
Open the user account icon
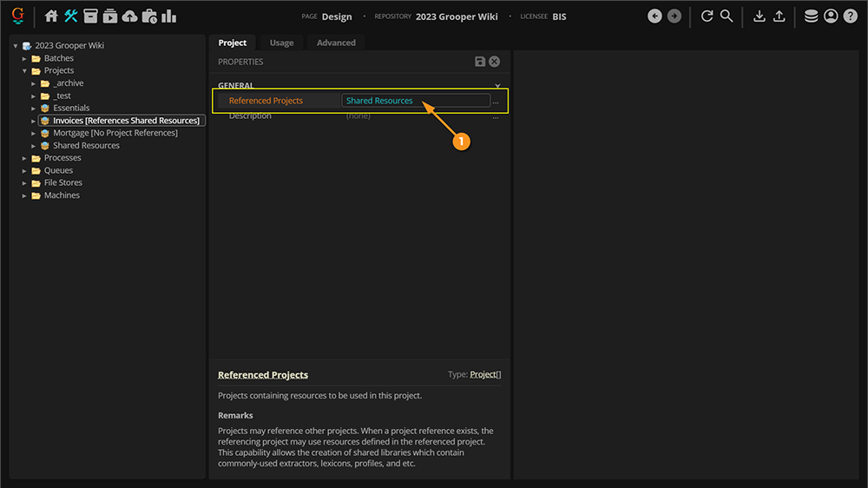point(831,16)
